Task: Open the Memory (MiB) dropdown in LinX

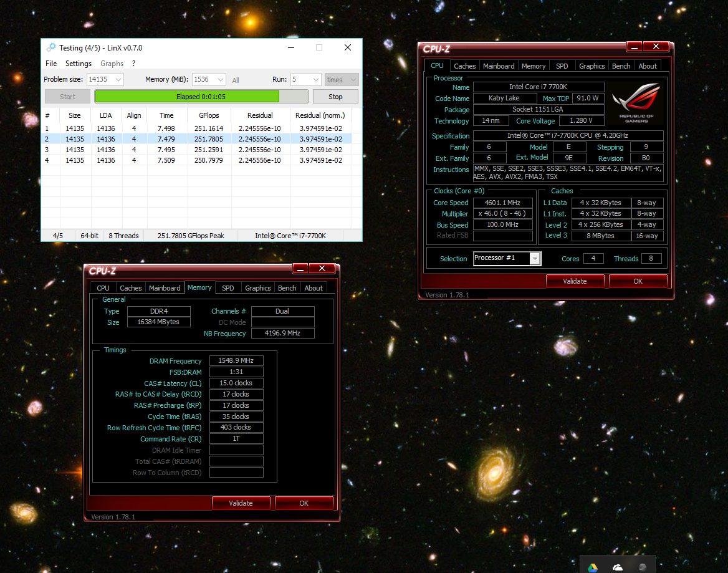Action: click(x=221, y=79)
